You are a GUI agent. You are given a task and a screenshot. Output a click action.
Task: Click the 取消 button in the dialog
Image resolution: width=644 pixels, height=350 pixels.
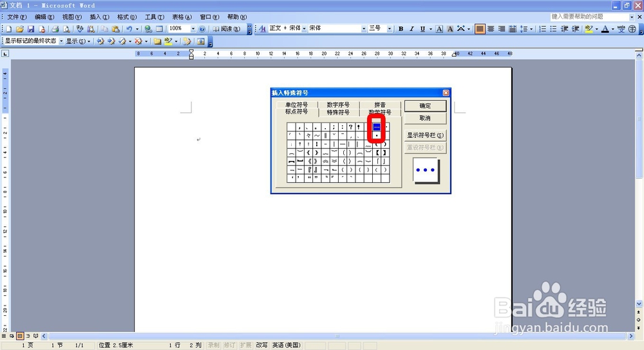tap(425, 118)
